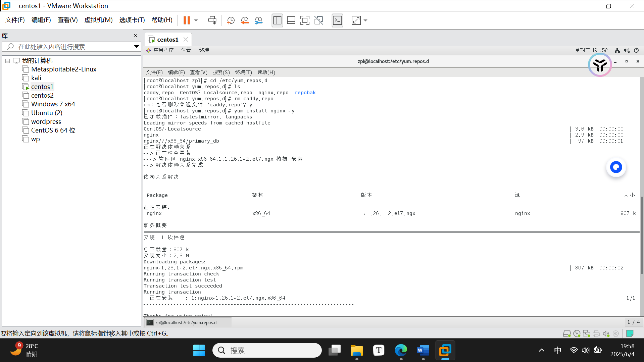Pause the virtual machine
The image size is (644, 362).
[x=187, y=20]
